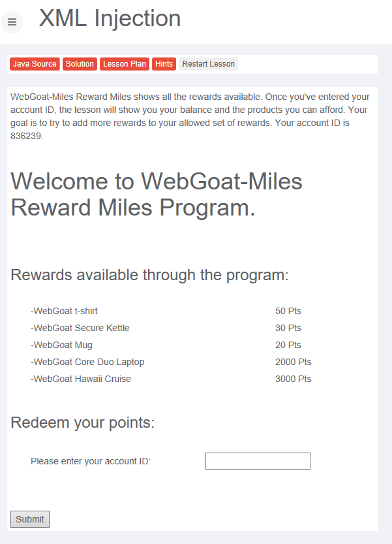The width and height of the screenshot is (392, 544).
Task: Focus the account ID input field
Action: pyautogui.click(x=258, y=461)
